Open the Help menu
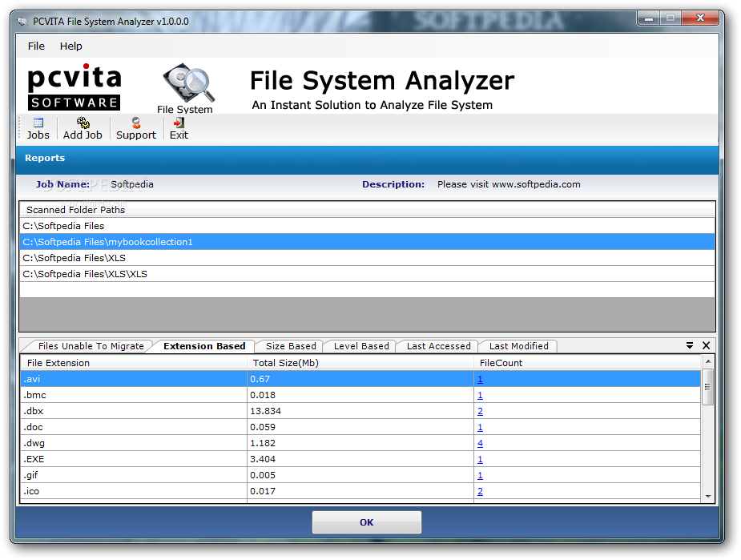 pos(70,46)
